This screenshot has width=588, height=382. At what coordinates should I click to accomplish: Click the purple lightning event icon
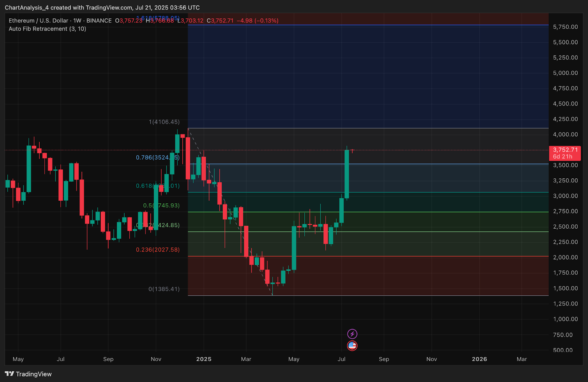(352, 334)
